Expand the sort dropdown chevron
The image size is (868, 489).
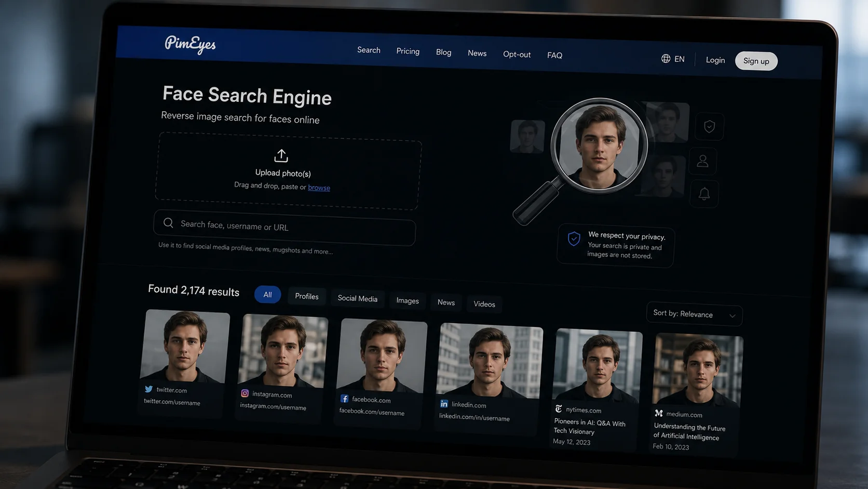coord(732,316)
